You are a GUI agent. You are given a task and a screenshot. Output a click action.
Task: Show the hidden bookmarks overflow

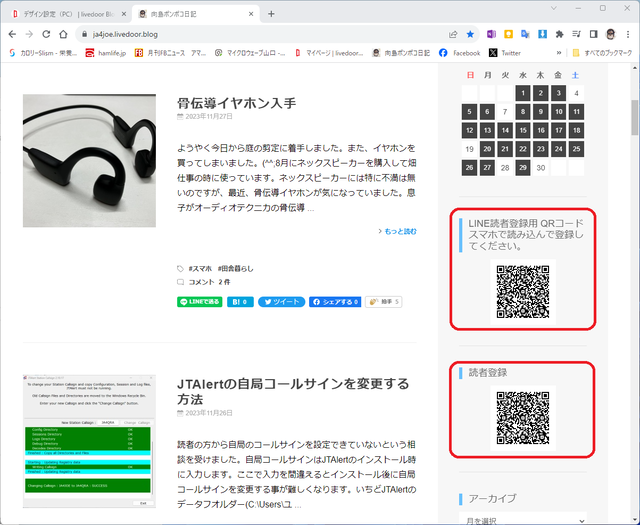pyautogui.click(x=559, y=53)
